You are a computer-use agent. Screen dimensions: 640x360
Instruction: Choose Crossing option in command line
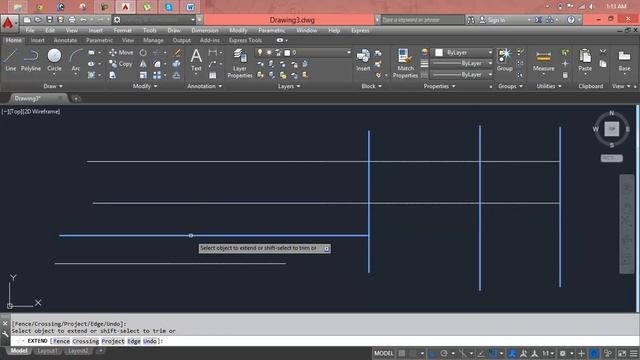86,341
